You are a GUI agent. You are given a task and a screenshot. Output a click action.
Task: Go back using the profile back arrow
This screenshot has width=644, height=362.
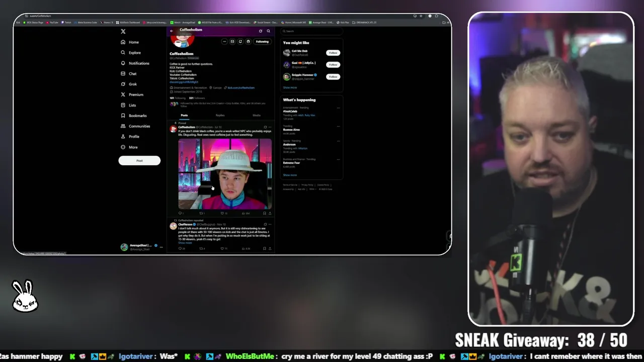(x=172, y=31)
